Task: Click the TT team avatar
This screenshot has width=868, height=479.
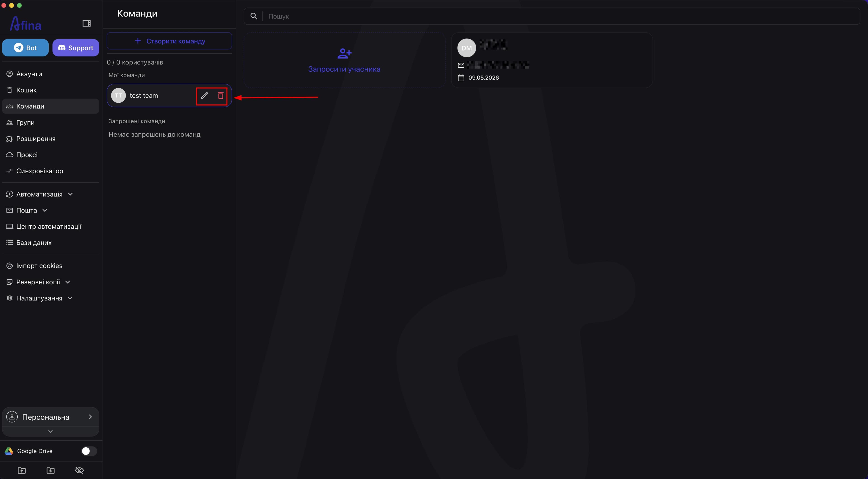Action: [118, 95]
